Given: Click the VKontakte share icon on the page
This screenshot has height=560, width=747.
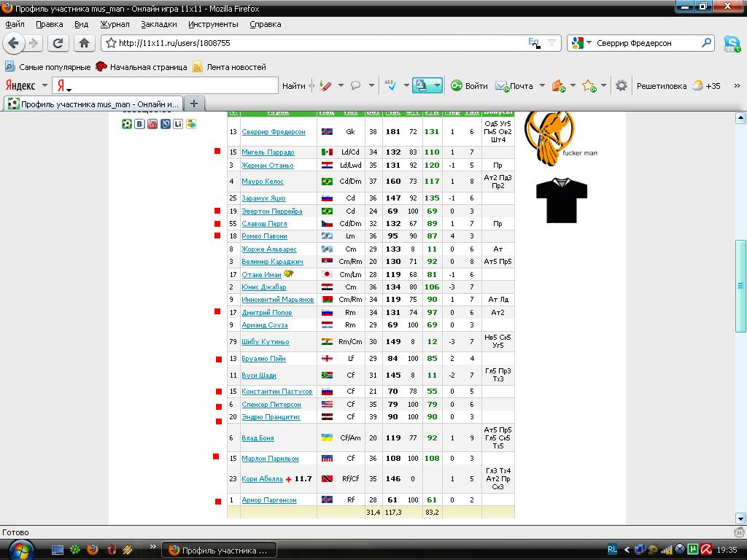Looking at the screenshot, I should (139, 124).
